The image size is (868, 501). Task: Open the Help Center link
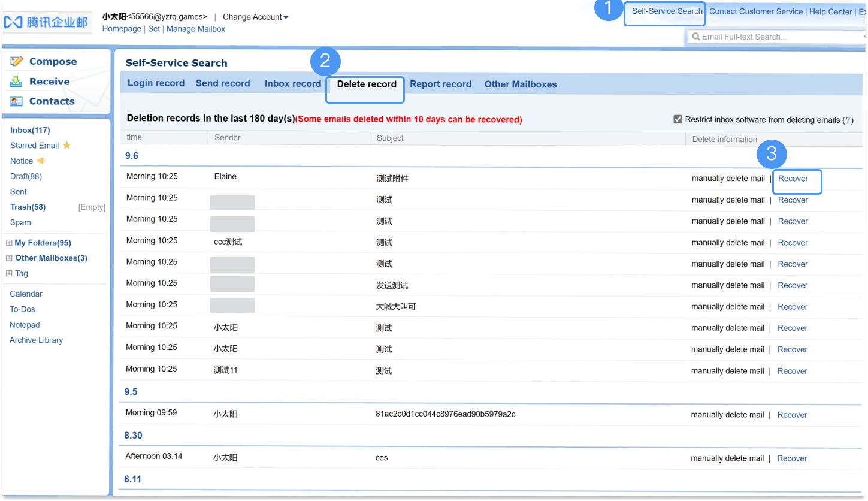(x=831, y=11)
